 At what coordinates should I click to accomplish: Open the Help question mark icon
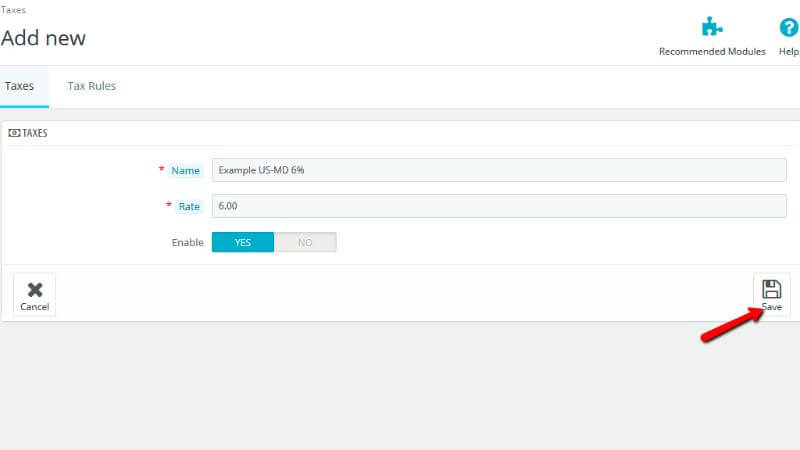[x=788, y=27]
